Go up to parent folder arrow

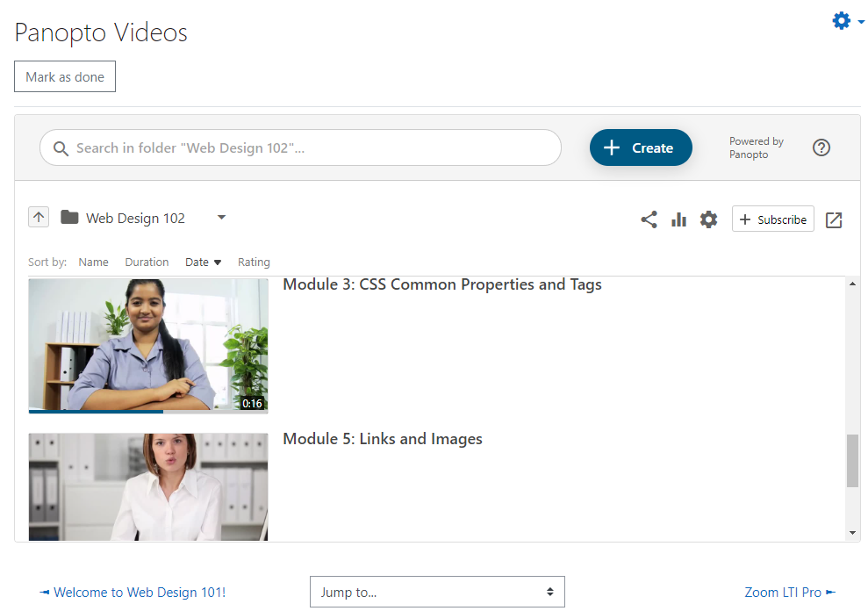39,217
